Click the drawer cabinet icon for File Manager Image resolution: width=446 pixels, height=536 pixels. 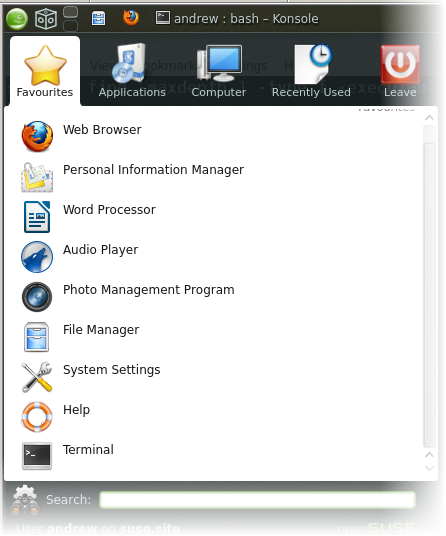tap(37, 337)
